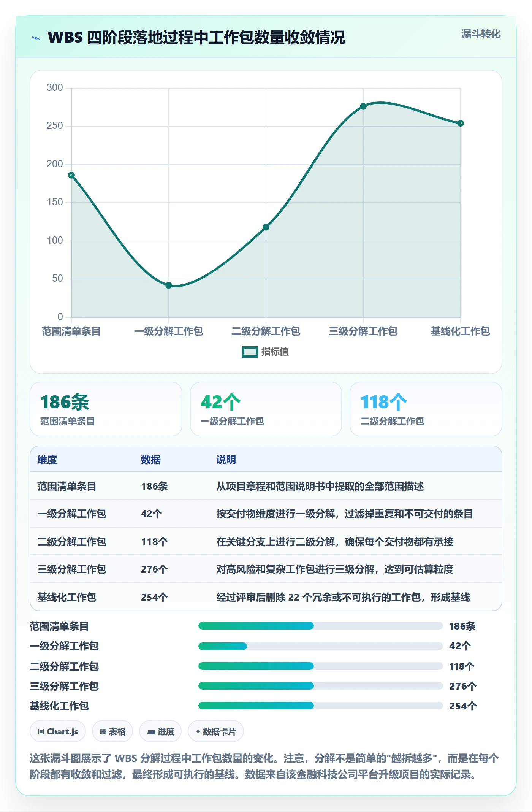Click the description starting 在关键分支上进行二级分解
Image resolution: width=532 pixels, height=812 pixels.
335,542
